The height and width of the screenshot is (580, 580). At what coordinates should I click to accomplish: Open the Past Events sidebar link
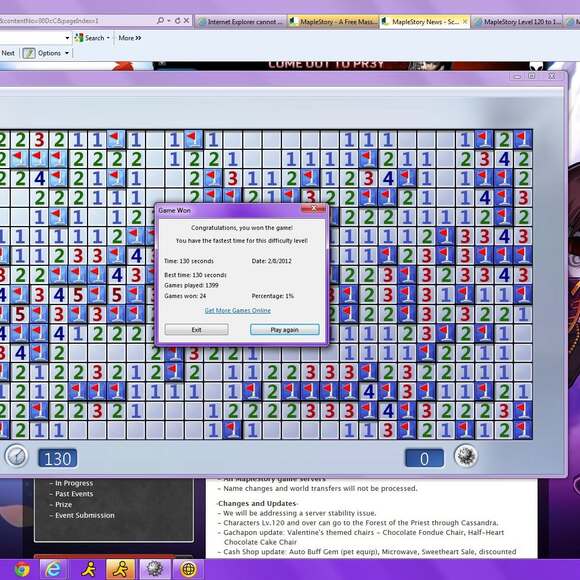click(74, 494)
